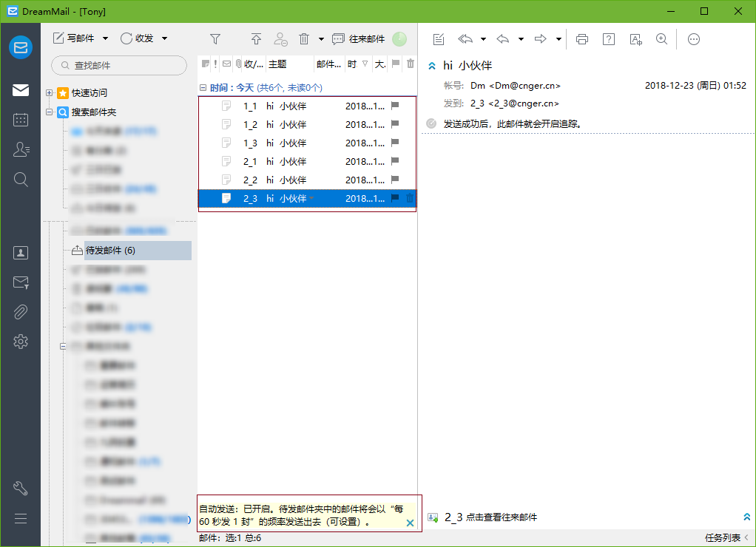
Task: Open the wrench tools icon in the sidebar
Action: (21, 489)
